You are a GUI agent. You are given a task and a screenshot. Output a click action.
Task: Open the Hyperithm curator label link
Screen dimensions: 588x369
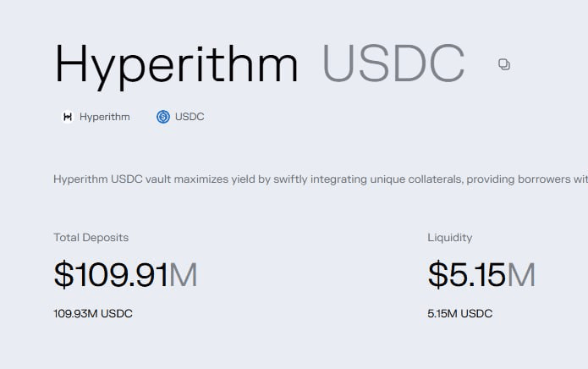pyautogui.click(x=105, y=117)
